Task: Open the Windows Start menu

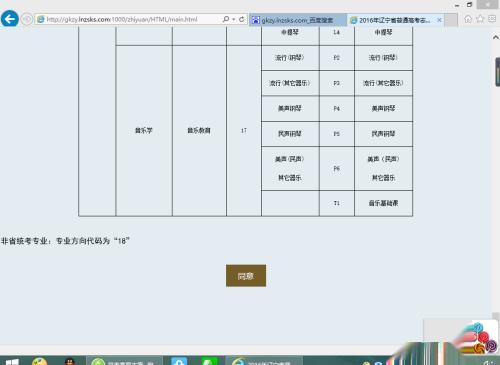Action: (x=12, y=362)
